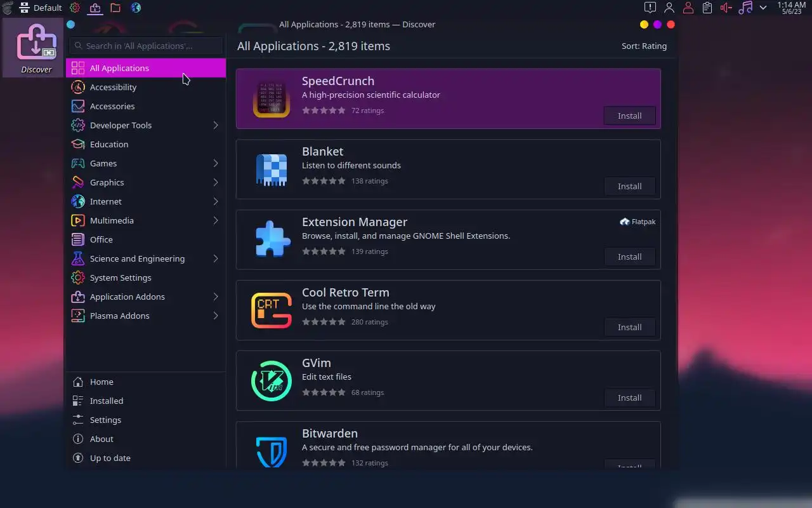Select the All Applications category icon
This screenshot has height=508, width=812.
[x=78, y=68]
